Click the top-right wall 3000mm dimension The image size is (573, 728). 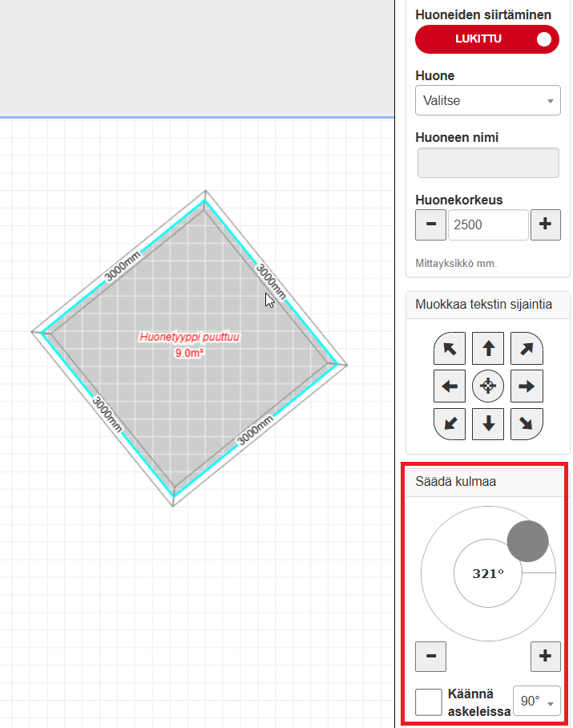click(x=271, y=281)
